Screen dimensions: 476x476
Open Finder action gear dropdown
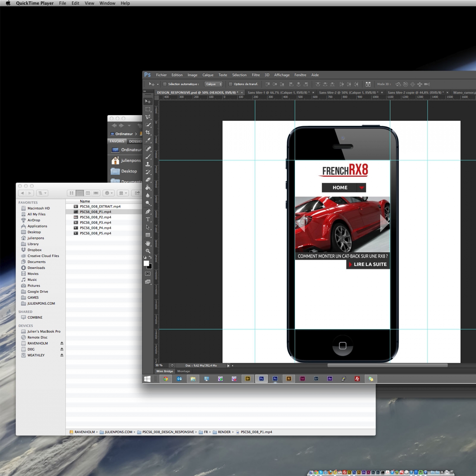tap(109, 193)
